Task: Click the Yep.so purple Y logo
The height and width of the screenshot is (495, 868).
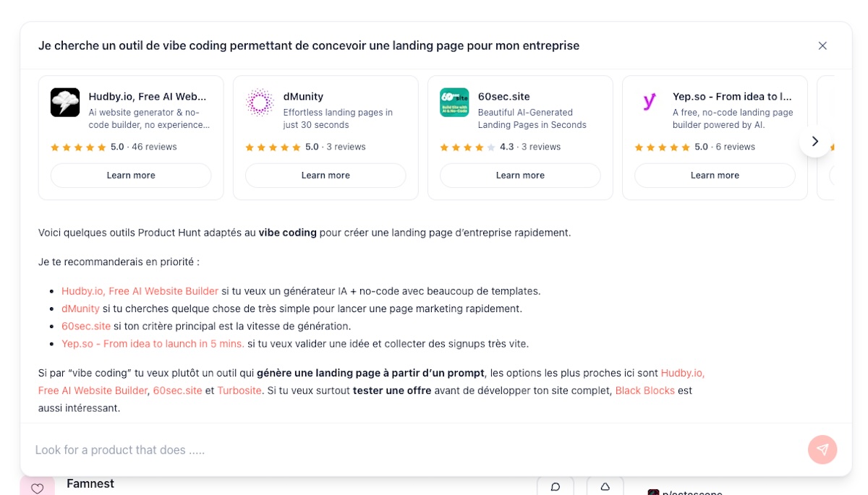Action: [x=649, y=103]
